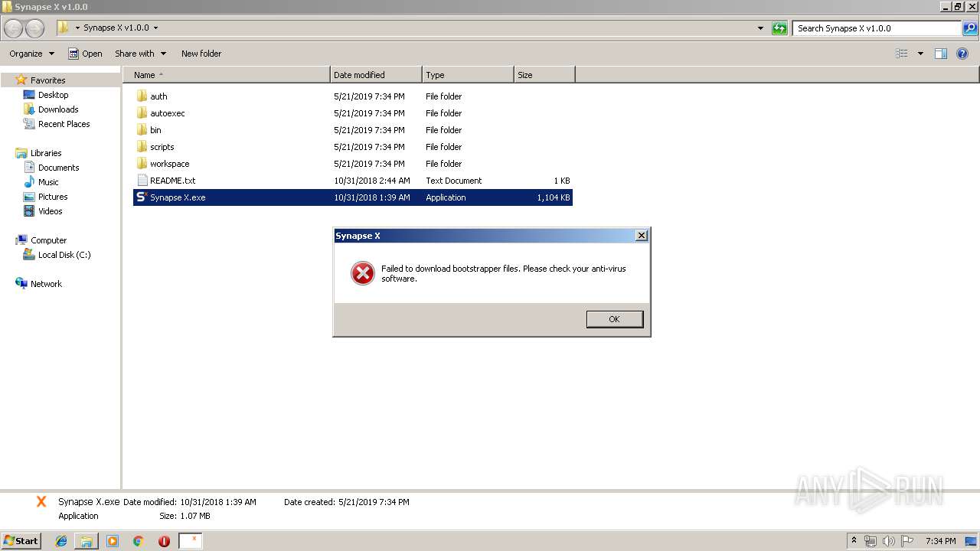Select the bin folder icon
This screenshot has height=551, width=980.
coord(142,130)
